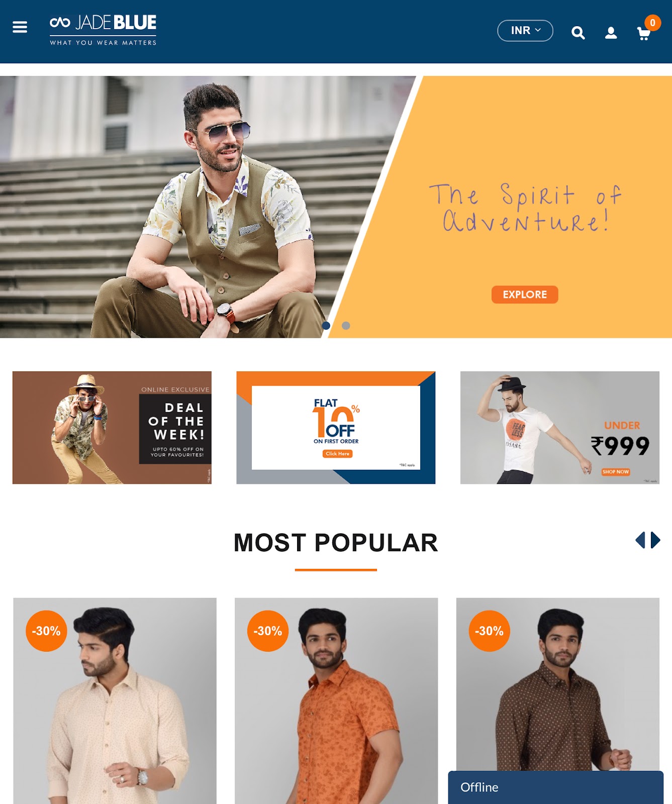
Task: Open the shopping cart icon
Action: click(x=643, y=34)
